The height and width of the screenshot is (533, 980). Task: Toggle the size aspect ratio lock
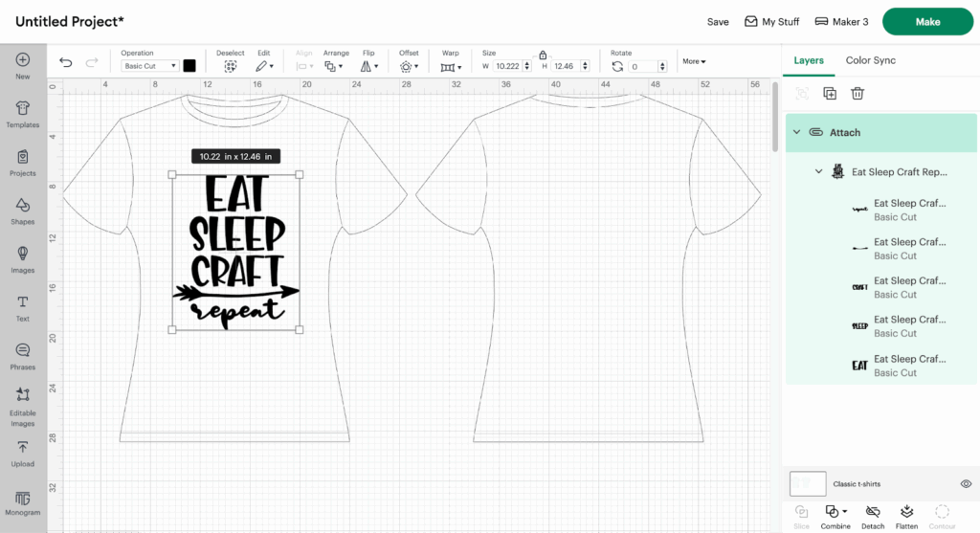pos(543,55)
